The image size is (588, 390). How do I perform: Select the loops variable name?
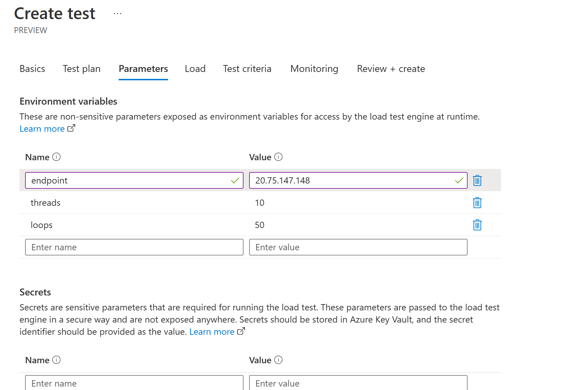pyautogui.click(x=41, y=225)
